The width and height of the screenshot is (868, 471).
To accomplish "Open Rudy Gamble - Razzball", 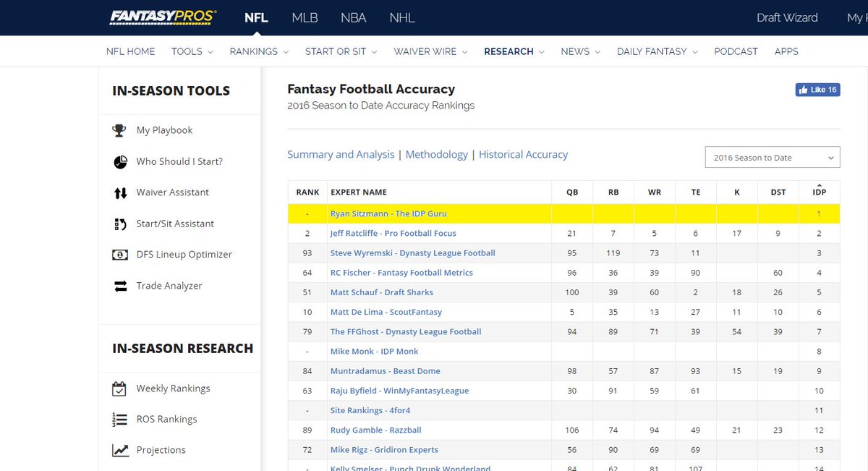I will (x=375, y=430).
